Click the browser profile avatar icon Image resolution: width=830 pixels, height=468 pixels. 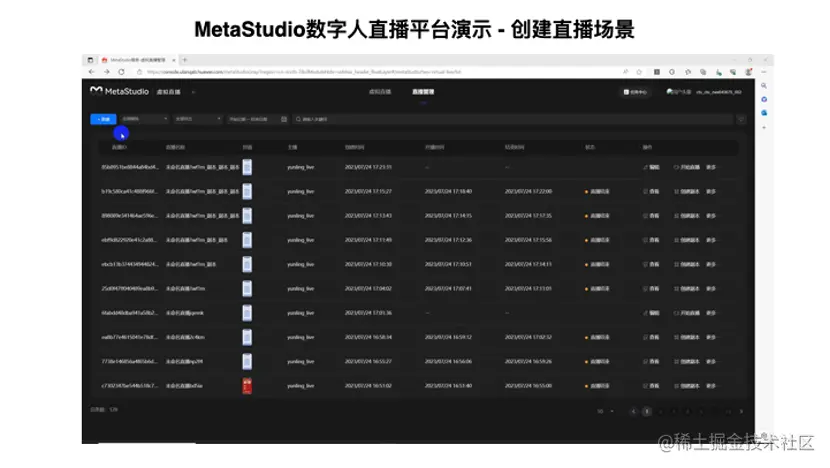coord(748,72)
